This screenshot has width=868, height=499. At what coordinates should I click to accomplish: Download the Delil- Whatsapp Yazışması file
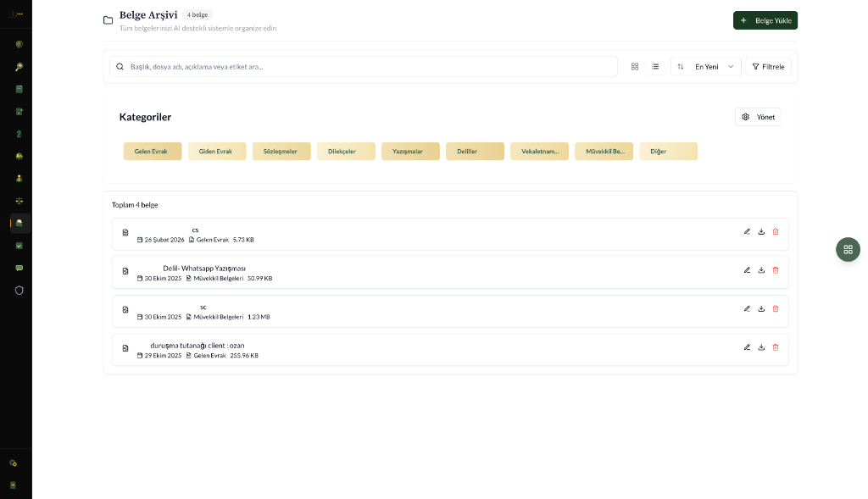tap(761, 270)
